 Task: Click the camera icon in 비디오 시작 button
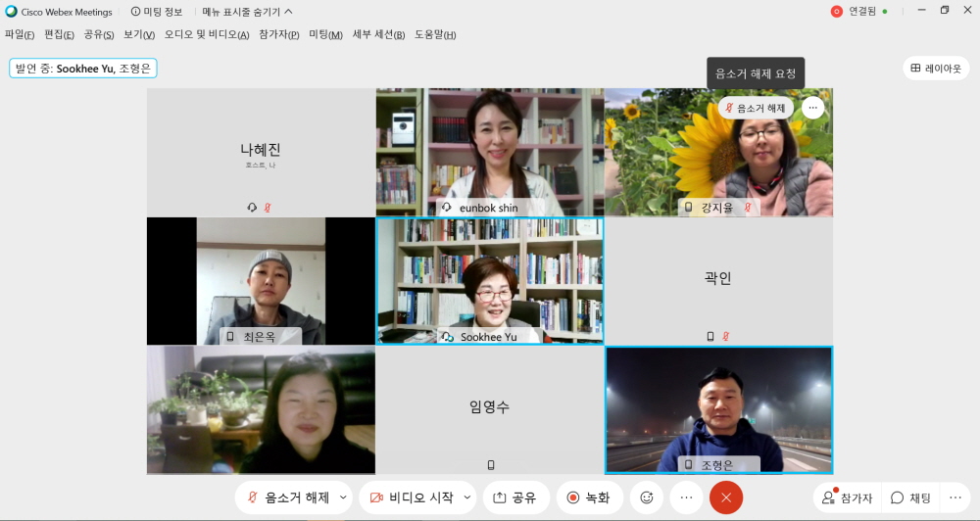pos(376,497)
